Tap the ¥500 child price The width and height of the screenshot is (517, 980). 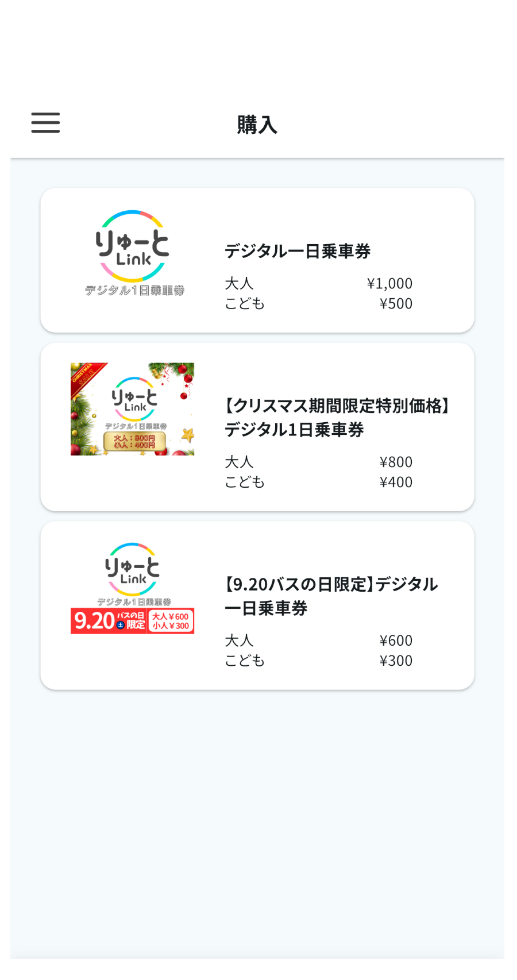[396, 304]
